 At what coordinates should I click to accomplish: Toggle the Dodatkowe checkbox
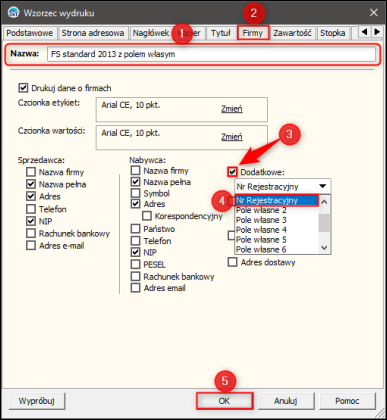click(232, 172)
